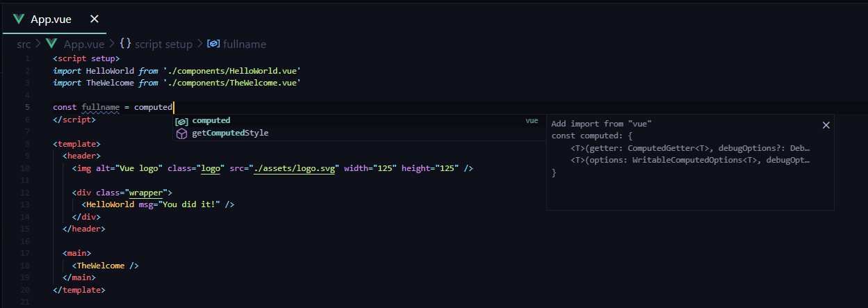Click the HelloWorld.vue import path
Viewport: 868px width, 308px height.
[x=231, y=71]
